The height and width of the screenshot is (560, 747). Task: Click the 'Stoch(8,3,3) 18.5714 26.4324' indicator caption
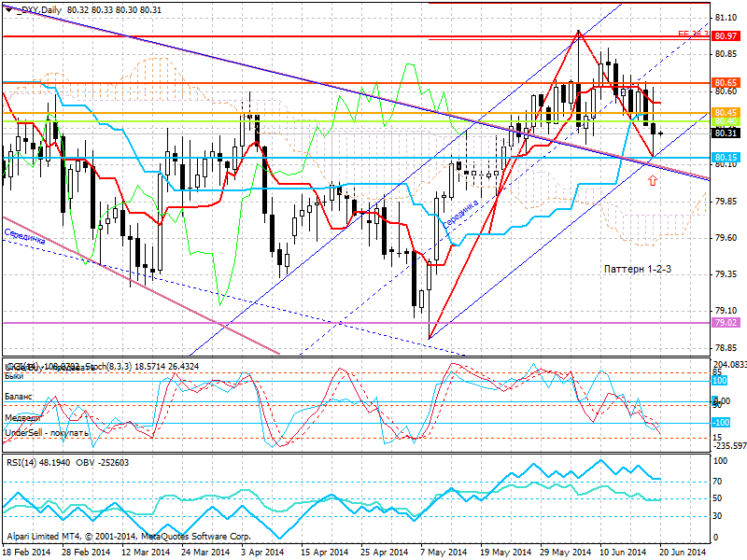click(x=142, y=366)
